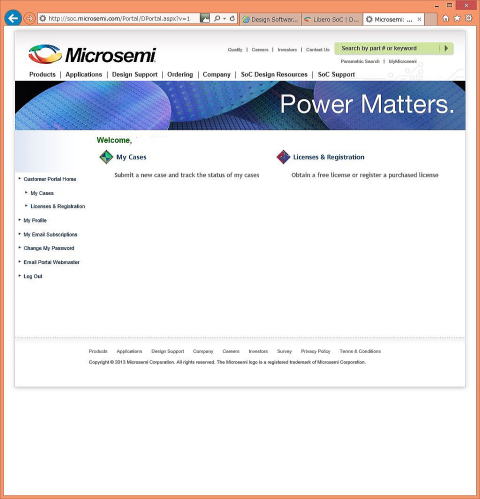Select Email Portal Webmaster in sidebar
The image size is (480, 499).
pyautogui.click(x=51, y=262)
